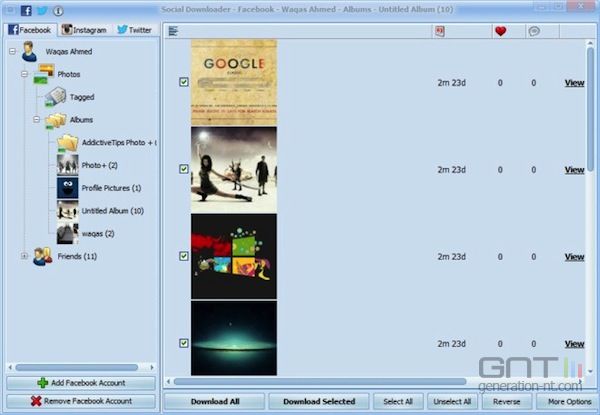
Task: Open the Photo+ (2) album thumbnail
Action: point(68,165)
